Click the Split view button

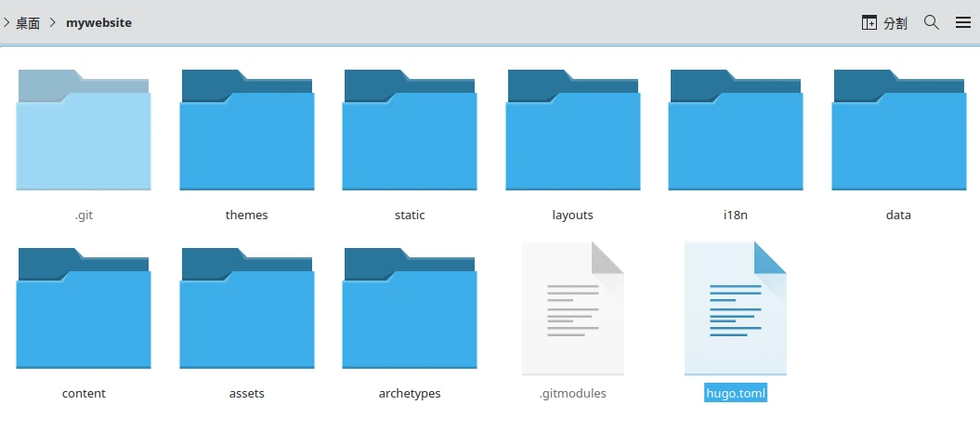pos(883,23)
